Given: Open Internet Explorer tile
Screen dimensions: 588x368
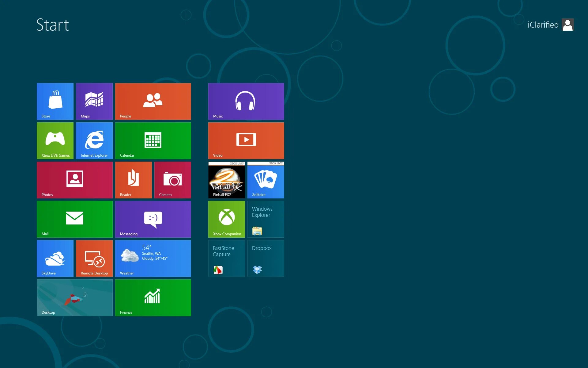Looking at the screenshot, I should click(x=94, y=140).
